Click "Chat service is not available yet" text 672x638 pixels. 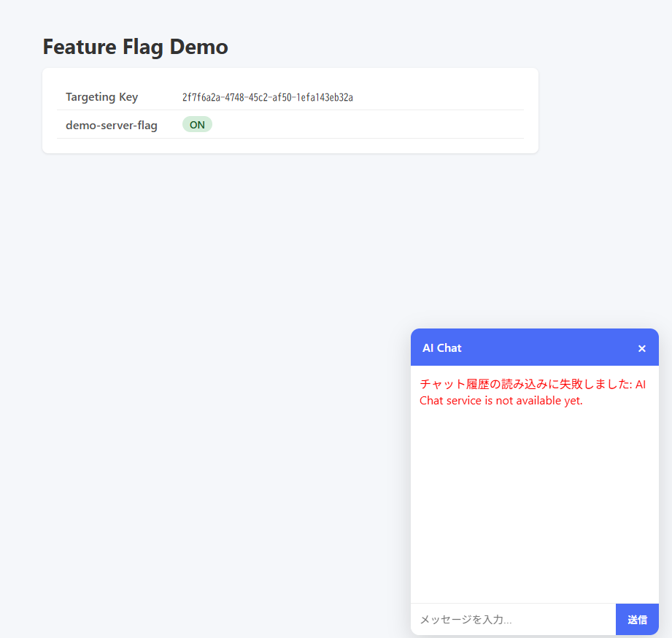501,401
